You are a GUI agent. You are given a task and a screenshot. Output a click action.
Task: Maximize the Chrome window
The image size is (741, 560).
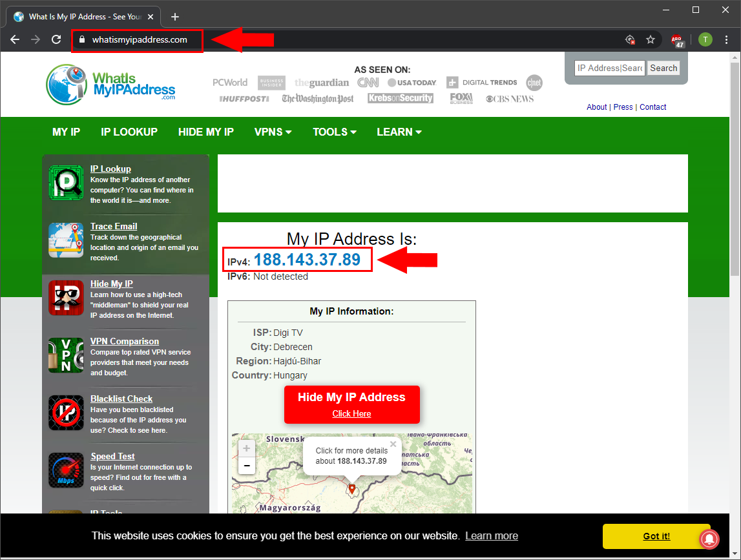(x=696, y=10)
